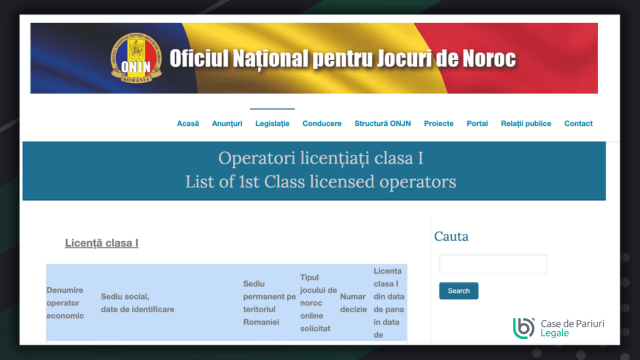Click the ONJN emblem logo in banner

point(136,58)
